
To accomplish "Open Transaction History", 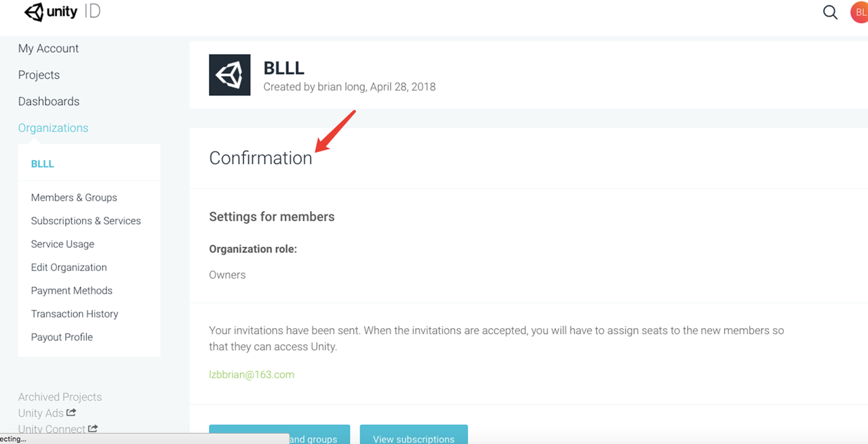I will (x=75, y=314).
